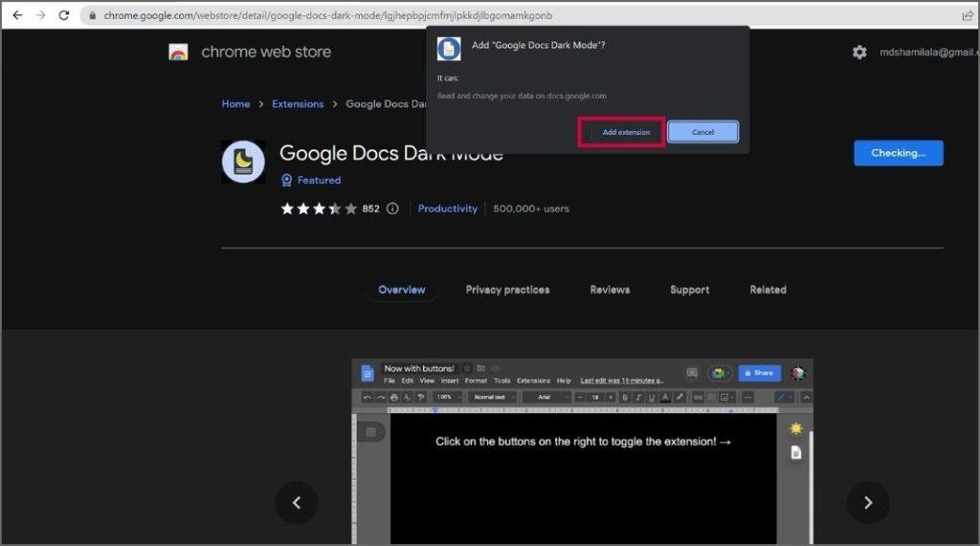Click the browser forward arrow
The height and width of the screenshot is (546, 980).
[40, 15]
